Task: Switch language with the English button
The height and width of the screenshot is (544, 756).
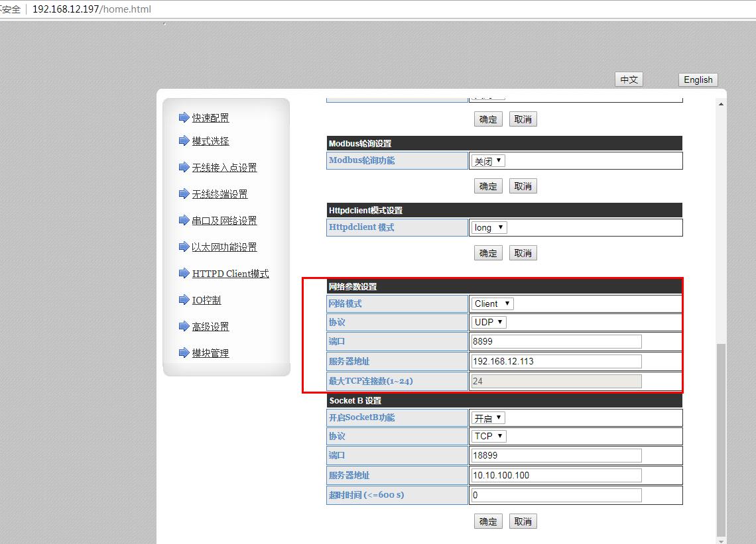Action: [x=698, y=80]
